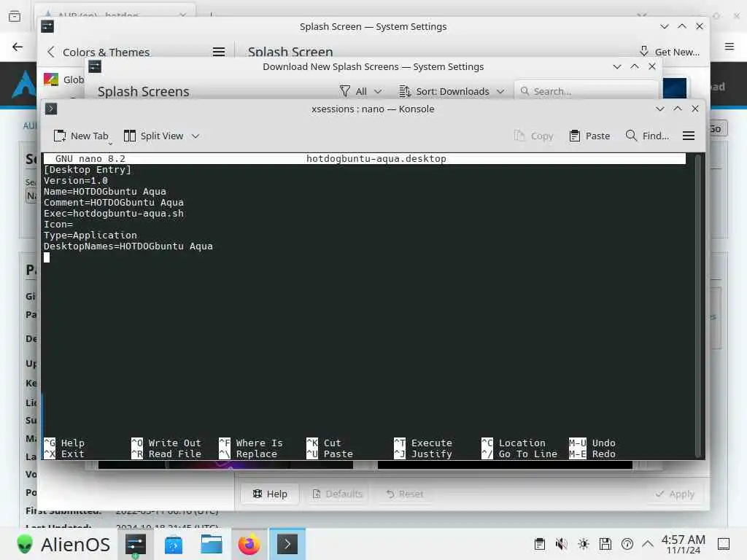Screen dimensions: 747x560
Task: Open System Settings from the taskbar
Action: (135, 544)
